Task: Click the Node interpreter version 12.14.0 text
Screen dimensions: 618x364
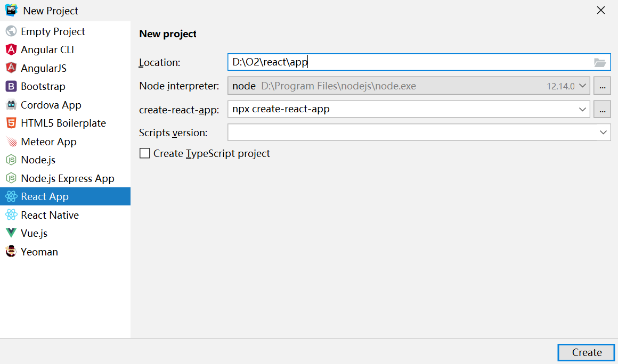Action: 560,86
